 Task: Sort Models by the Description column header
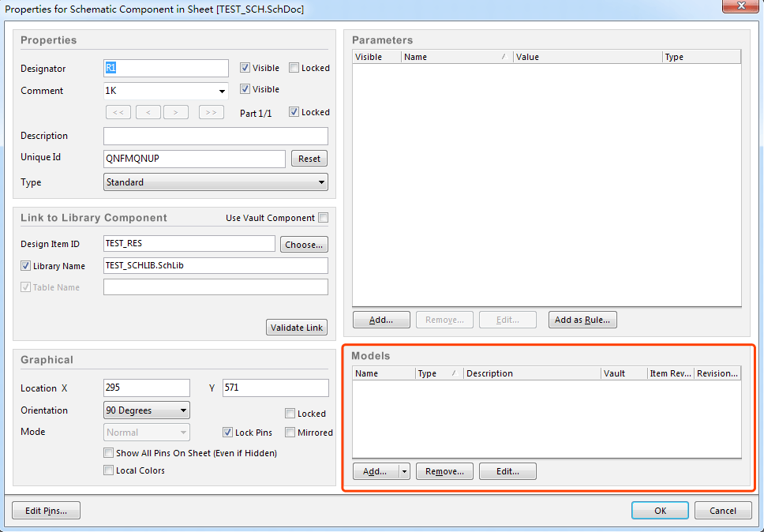[532, 373]
